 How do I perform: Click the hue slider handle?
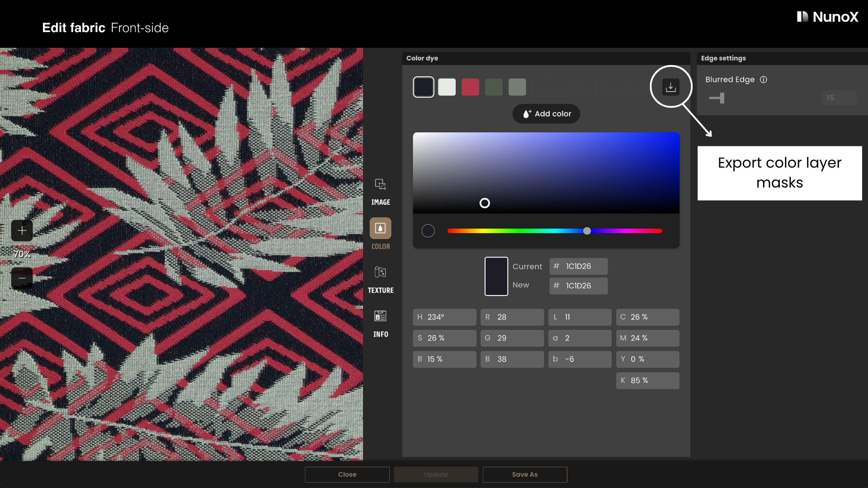587,231
